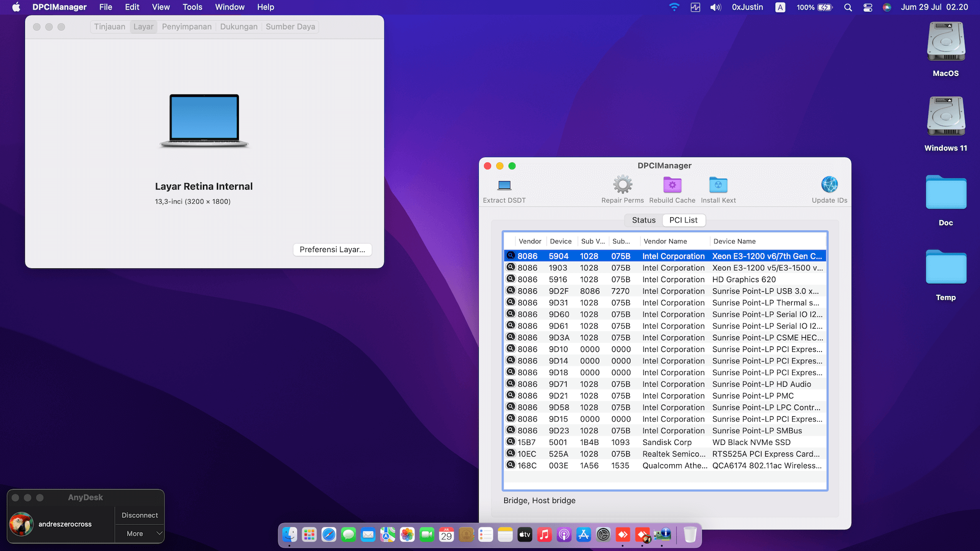Open Spotlight search in menu bar

848,7
